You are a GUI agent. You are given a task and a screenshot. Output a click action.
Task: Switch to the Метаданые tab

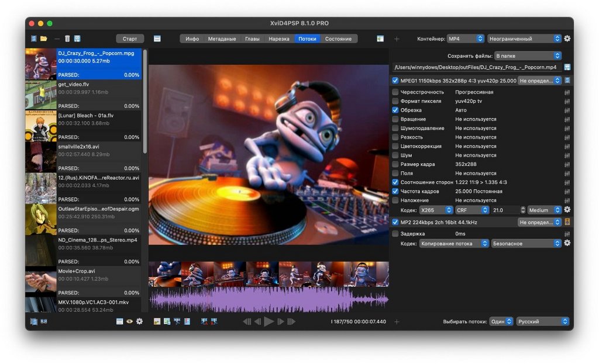222,39
